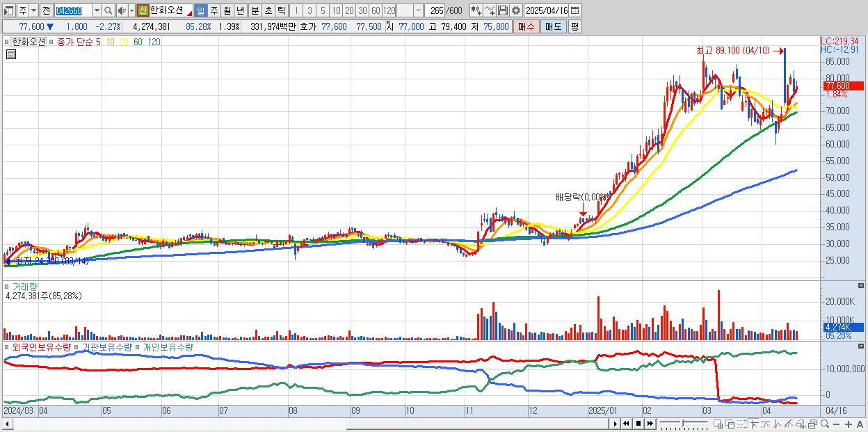This screenshot has width=868, height=432.
Task: Select the 초 second chart period
Action: (268, 10)
